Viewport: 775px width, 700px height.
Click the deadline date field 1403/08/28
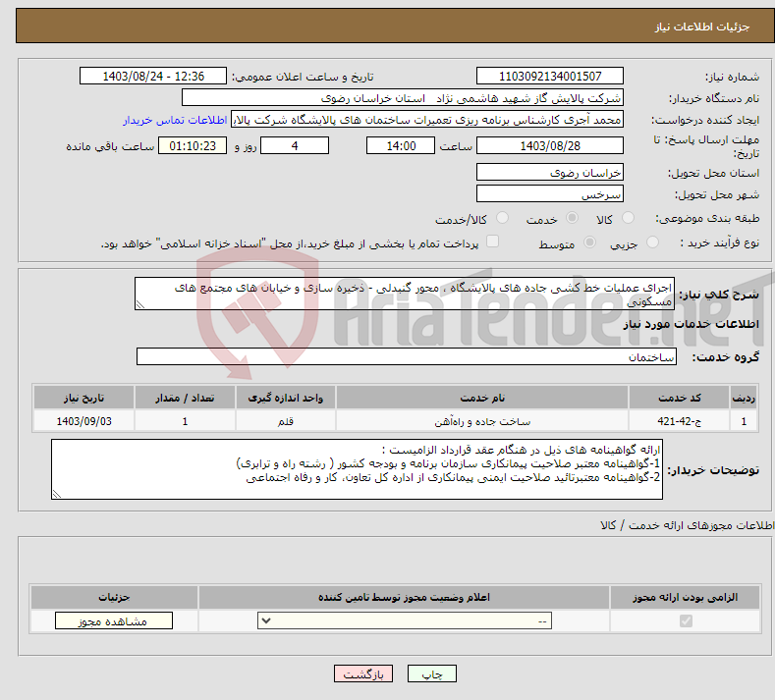550,145
